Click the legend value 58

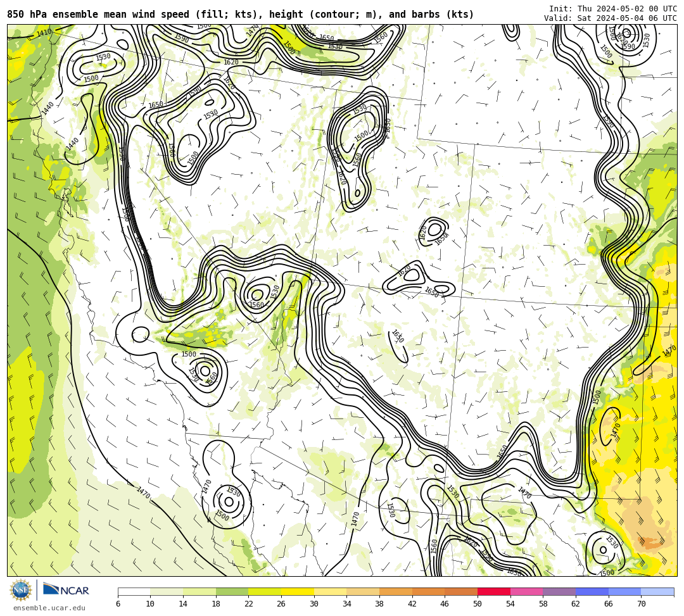point(543,604)
